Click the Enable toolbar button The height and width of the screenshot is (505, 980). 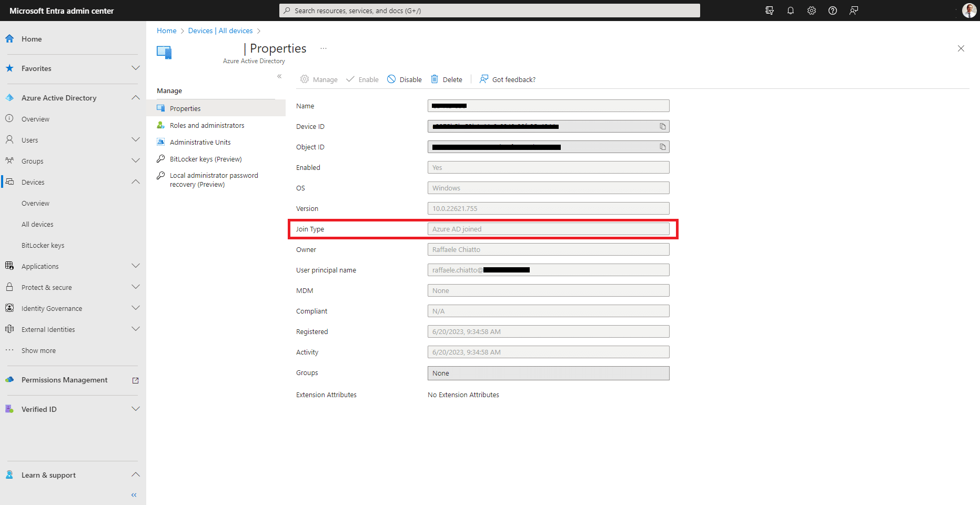362,79
